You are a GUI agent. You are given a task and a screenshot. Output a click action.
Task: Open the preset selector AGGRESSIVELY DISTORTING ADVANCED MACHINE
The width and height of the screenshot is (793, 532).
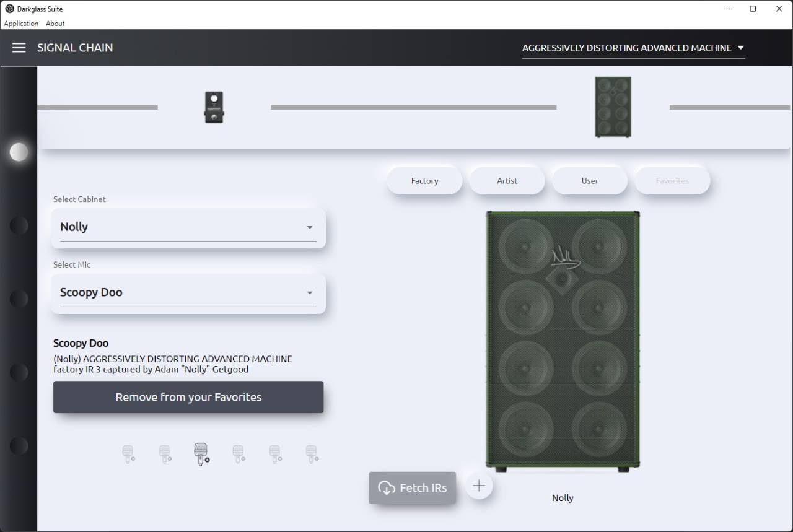(633, 48)
